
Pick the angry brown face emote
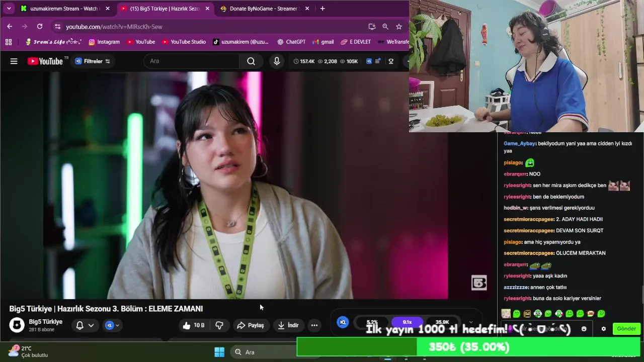(527, 314)
